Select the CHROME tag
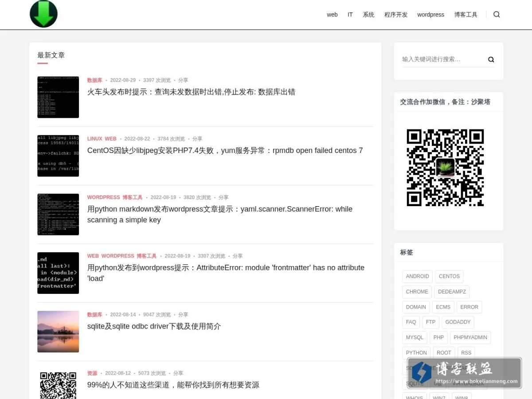The image size is (532, 399). coord(417,292)
